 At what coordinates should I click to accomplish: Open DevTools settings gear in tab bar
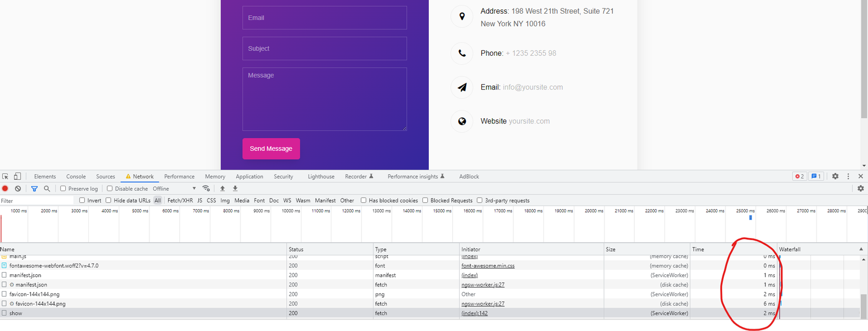point(835,177)
